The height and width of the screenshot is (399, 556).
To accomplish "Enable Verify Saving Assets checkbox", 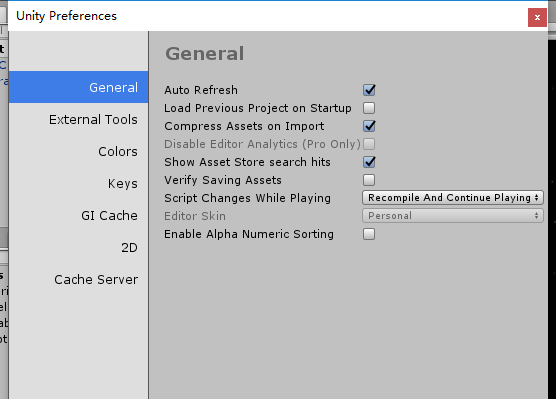I will tap(369, 180).
